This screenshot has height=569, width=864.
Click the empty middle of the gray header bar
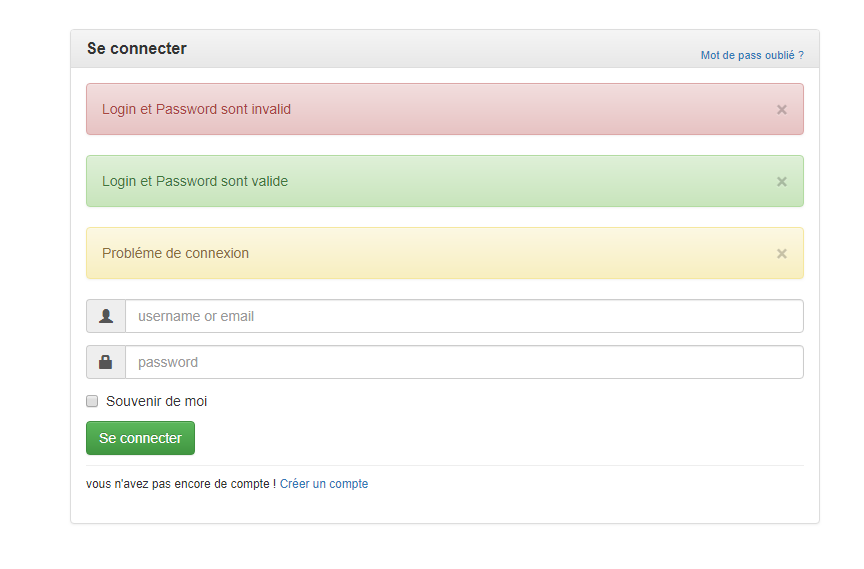click(440, 49)
